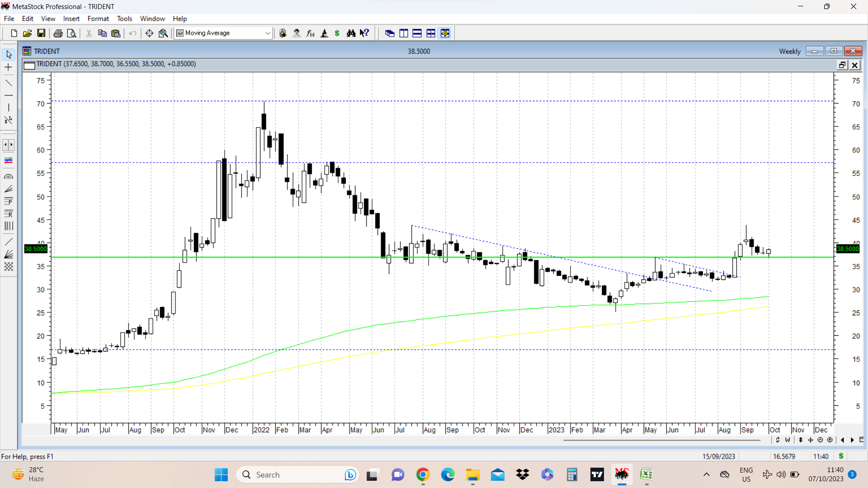Image resolution: width=868 pixels, height=488 pixels.
Task: Select the trendline drawing tool
Action: click(x=9, y=83)
